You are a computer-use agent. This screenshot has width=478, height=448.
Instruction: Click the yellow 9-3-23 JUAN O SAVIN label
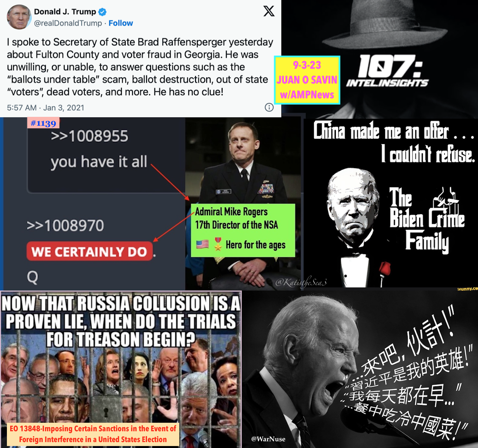(307, 80)
